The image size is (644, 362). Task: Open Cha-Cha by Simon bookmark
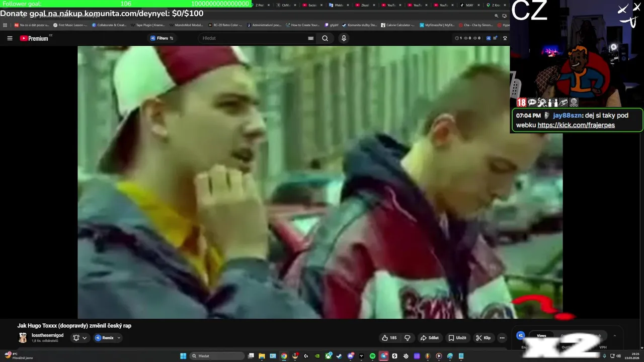click(475, 25)
